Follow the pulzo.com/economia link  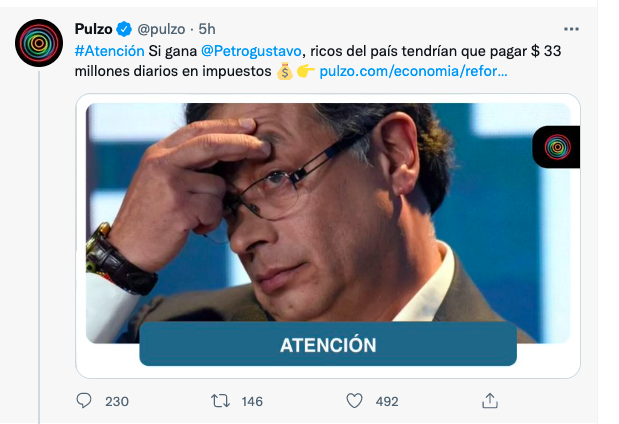(x=413, y=71)
